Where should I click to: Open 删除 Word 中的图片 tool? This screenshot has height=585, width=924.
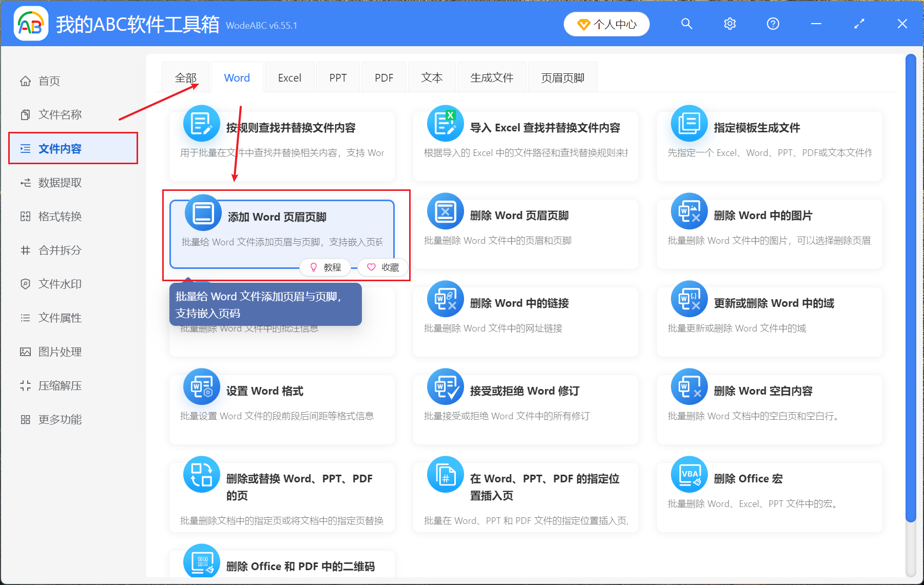[761, 215]
